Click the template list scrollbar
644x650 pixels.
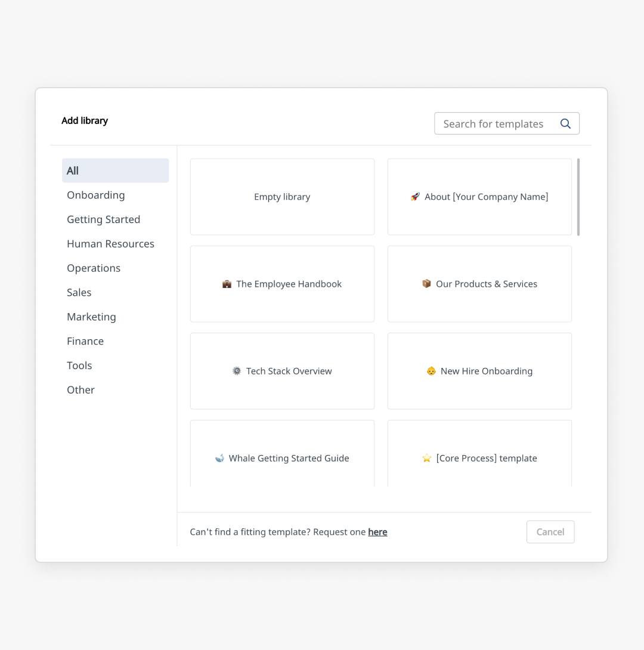[x=578, y=197]
